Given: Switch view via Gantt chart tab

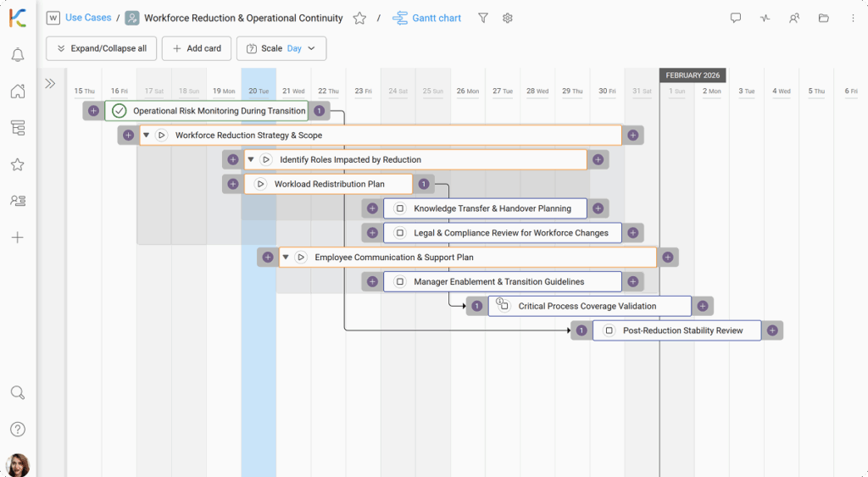Looking at the screenshot, I should pyautogui.click(x=428, y=18).
